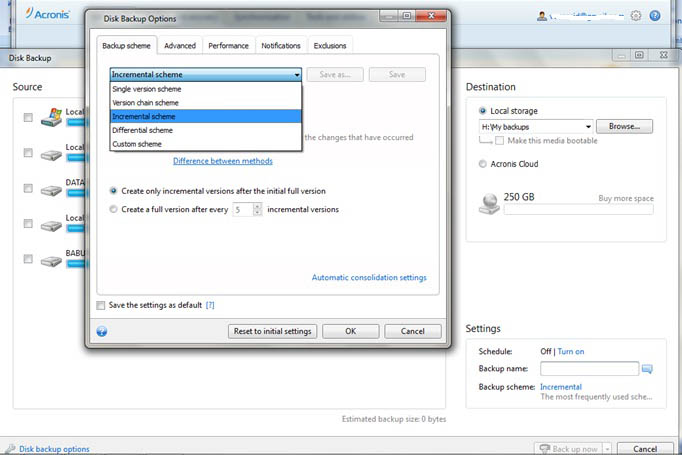Click the BABU drive icon
Image resolution: width=682 pixels, height=455 pixels.
51,261
